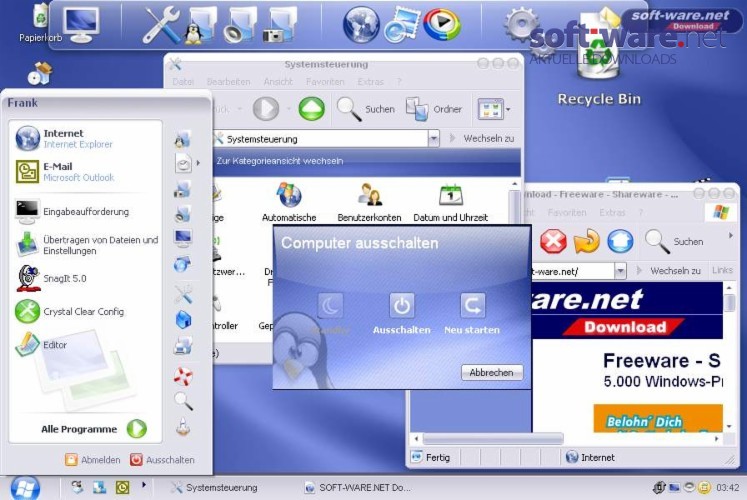Open the Ansicht menu in Systemsteuerung
This screenshot has height=500, width=747.
[x=278, y=82]
